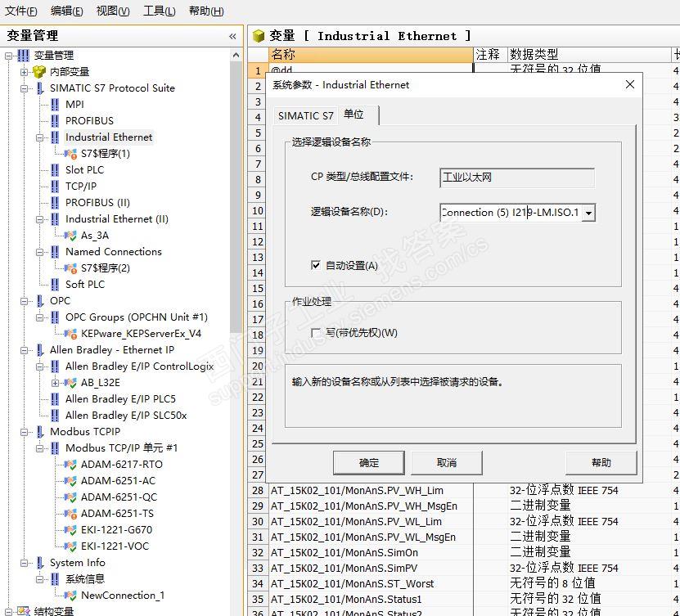Select row AT_15K02_101/MonAnS.SimOn

click(345, 553)
